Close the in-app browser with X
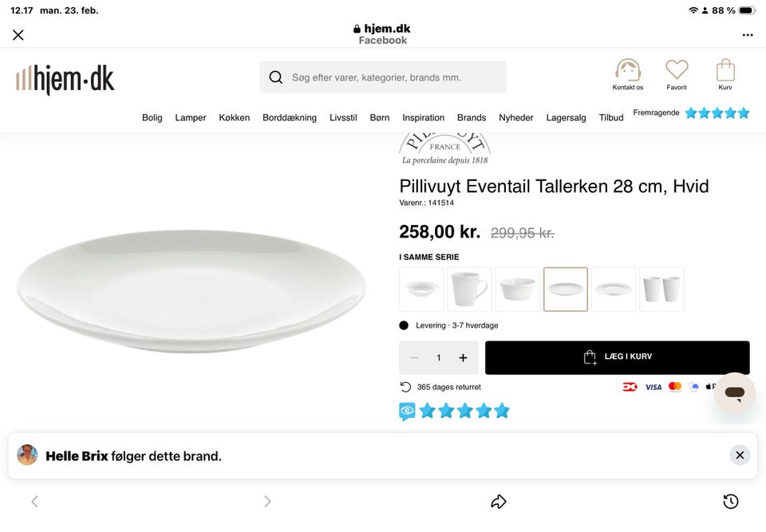 18,35
